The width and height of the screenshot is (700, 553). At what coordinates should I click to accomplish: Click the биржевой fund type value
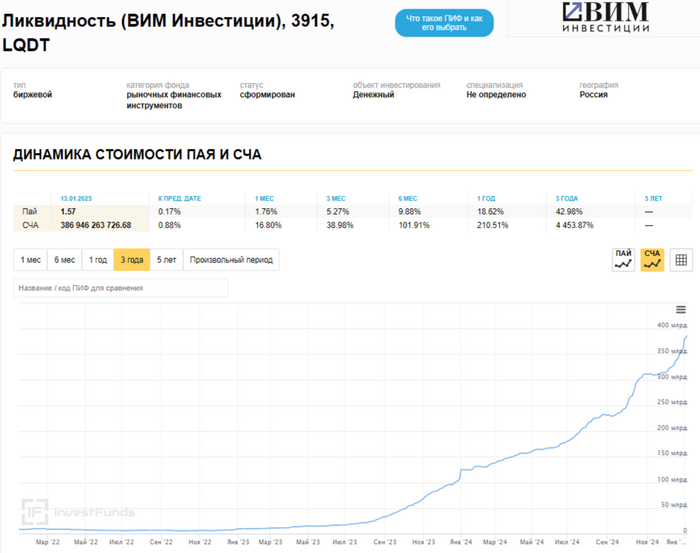pos(33,95)
